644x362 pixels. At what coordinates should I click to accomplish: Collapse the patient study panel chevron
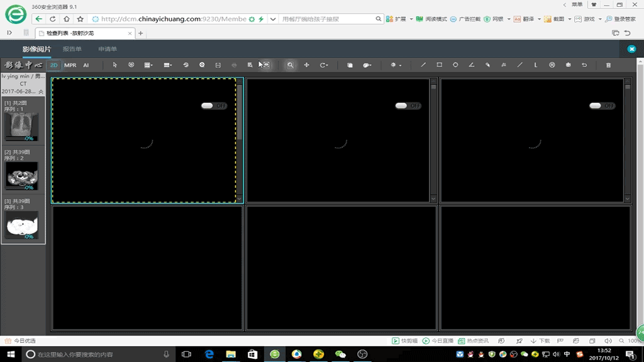(41, 92)
